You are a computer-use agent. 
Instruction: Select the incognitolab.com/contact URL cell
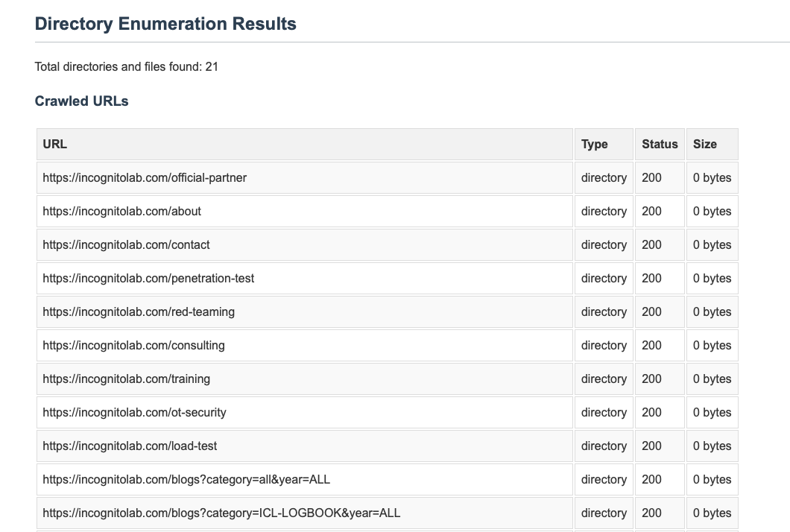(305, 245)
